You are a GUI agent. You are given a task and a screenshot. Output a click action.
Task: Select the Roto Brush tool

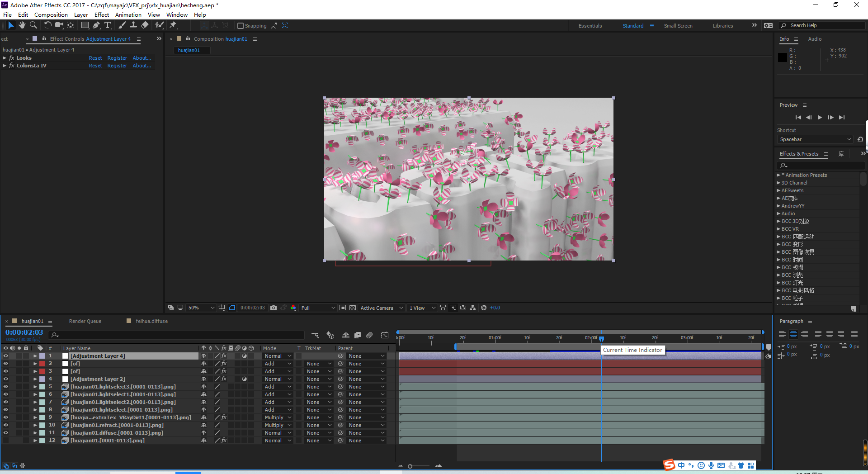(159, 25)
